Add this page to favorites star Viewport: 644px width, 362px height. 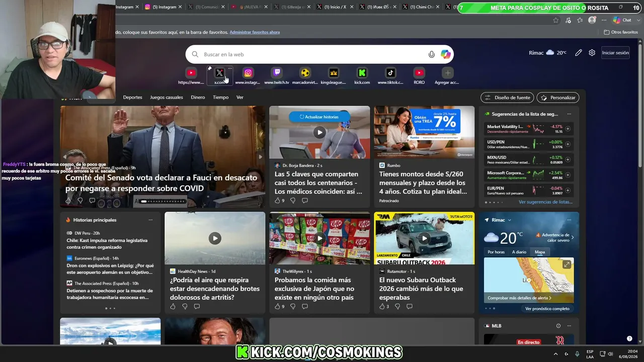(x=555, y=20)
